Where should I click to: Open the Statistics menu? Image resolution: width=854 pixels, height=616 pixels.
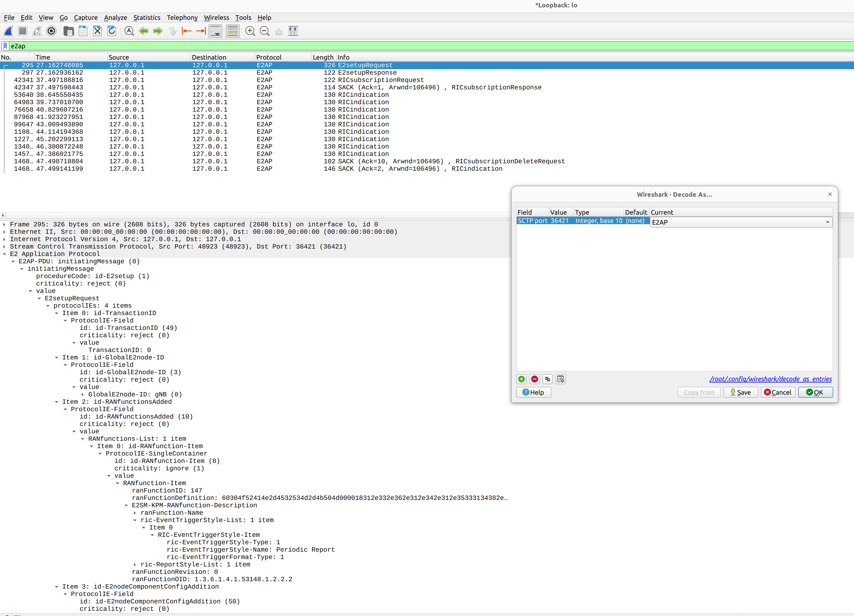[x=146, y=18]
